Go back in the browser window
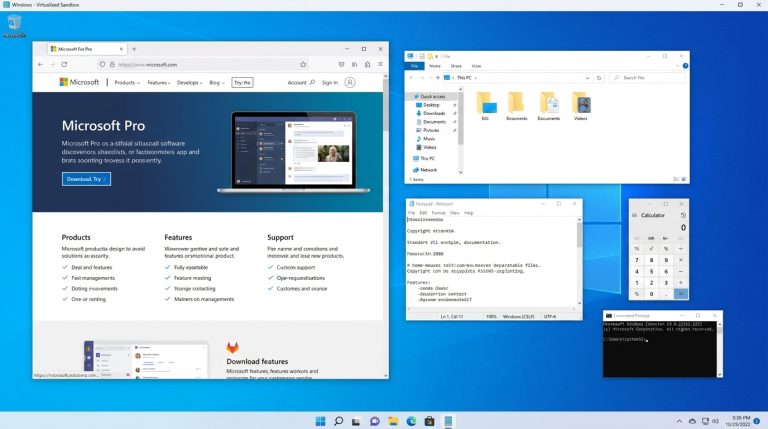The height and width of the screenshot is (429, 768). tap(41, 65)
